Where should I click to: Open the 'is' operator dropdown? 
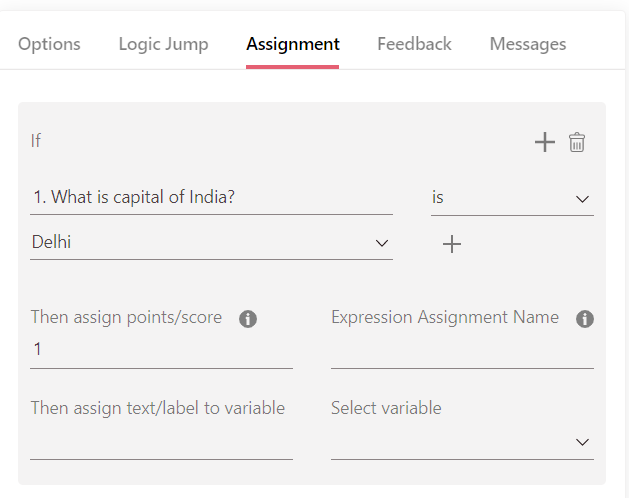[512, 198]
